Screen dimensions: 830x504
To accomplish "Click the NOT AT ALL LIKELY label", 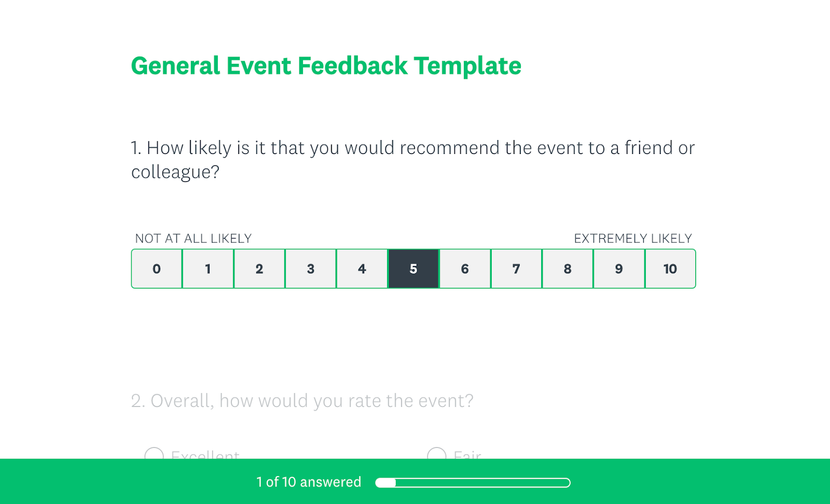I will pos(192,239).
